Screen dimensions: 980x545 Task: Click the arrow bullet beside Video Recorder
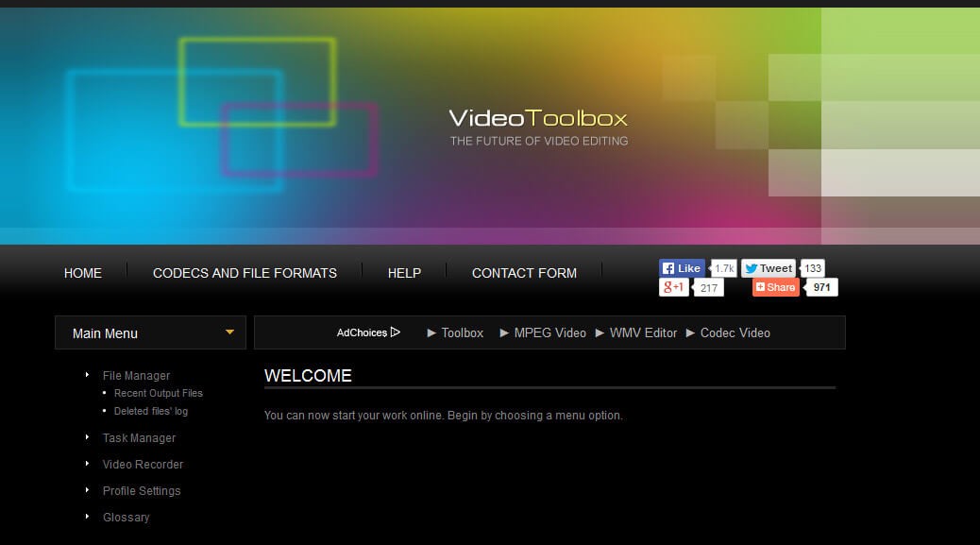coord(88,464)
